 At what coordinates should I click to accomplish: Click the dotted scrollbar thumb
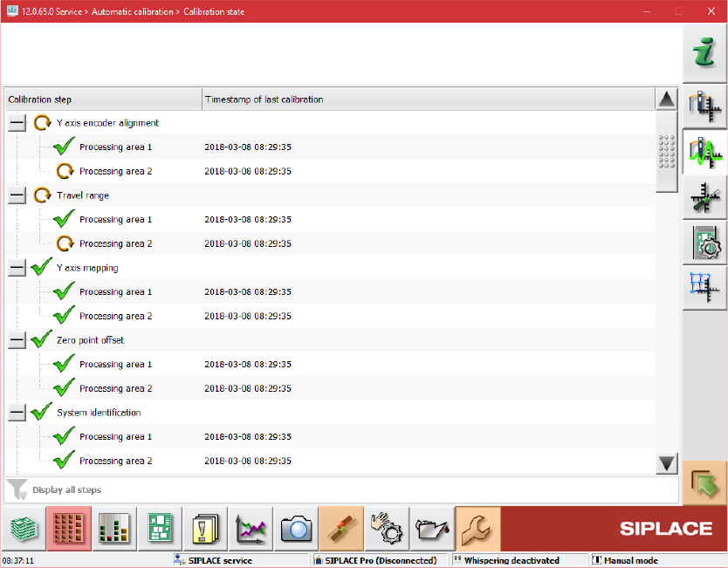click(667, 151)
